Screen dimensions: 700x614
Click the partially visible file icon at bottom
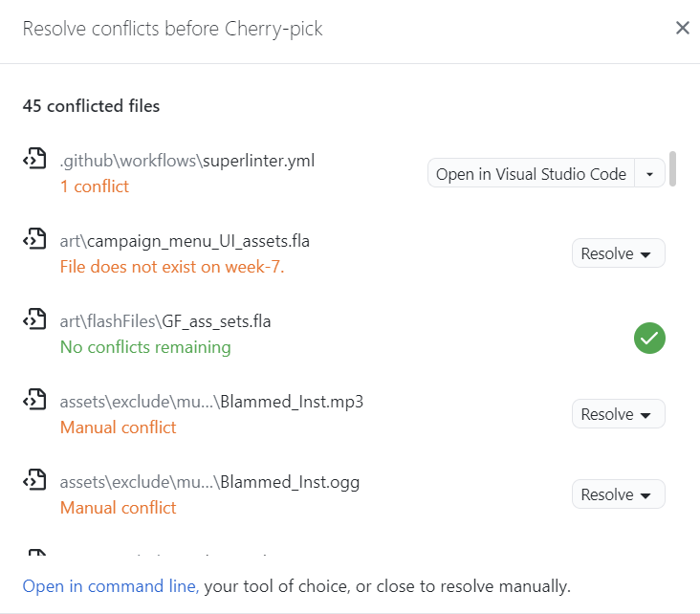(34, 555)
